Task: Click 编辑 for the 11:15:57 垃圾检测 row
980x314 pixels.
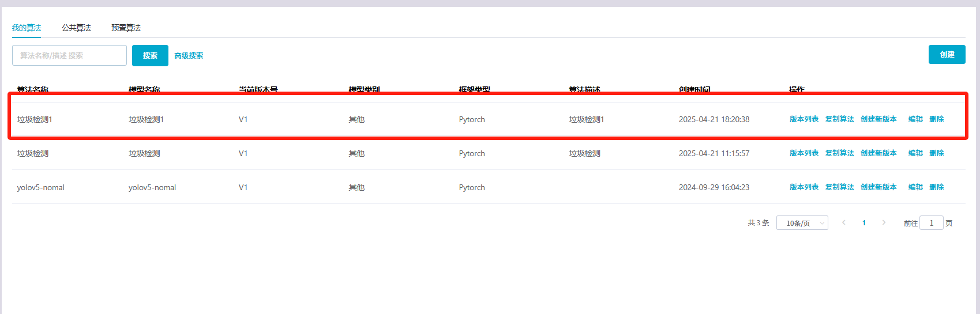Action: [x=915, y=153]
